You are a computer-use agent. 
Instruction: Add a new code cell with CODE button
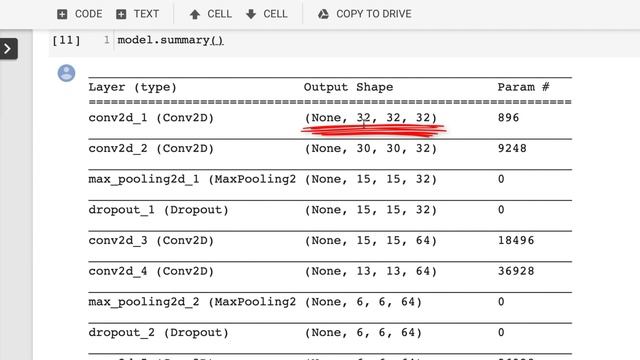(x=80, y=14)
